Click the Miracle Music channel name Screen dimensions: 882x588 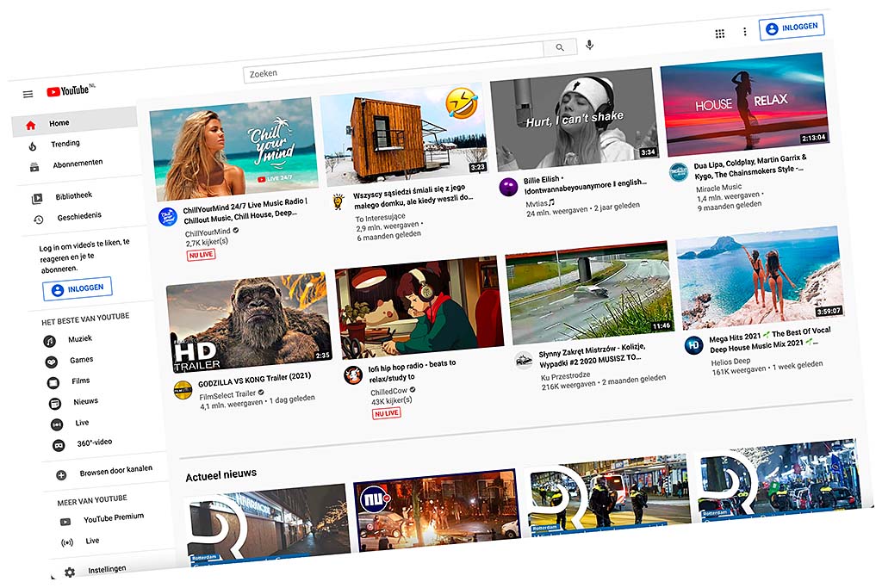(x=719, y=188)
